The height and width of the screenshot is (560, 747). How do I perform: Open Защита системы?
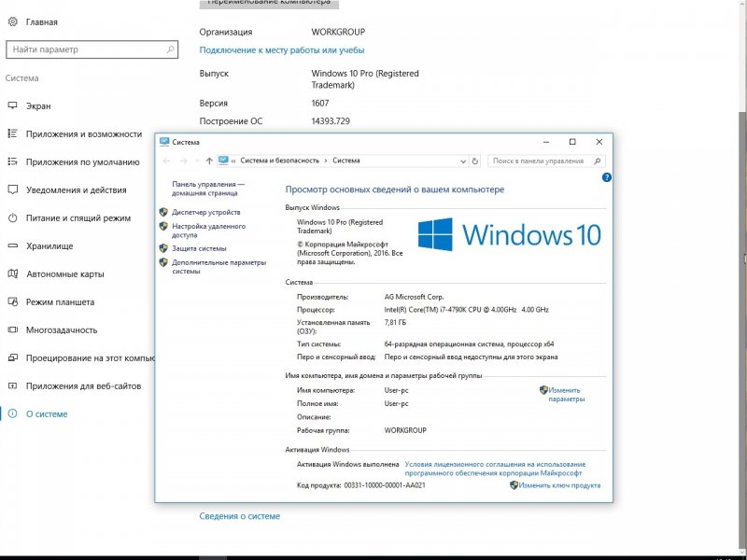(199, 248)
